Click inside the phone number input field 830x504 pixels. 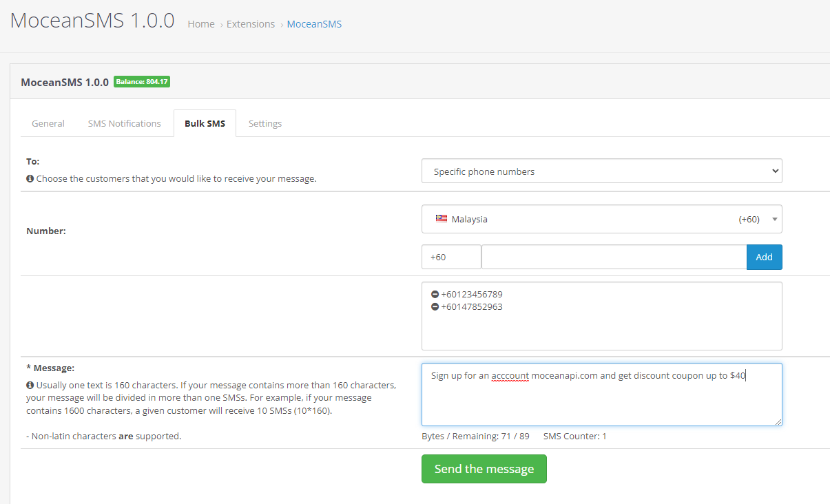click(x=613, y=256)
